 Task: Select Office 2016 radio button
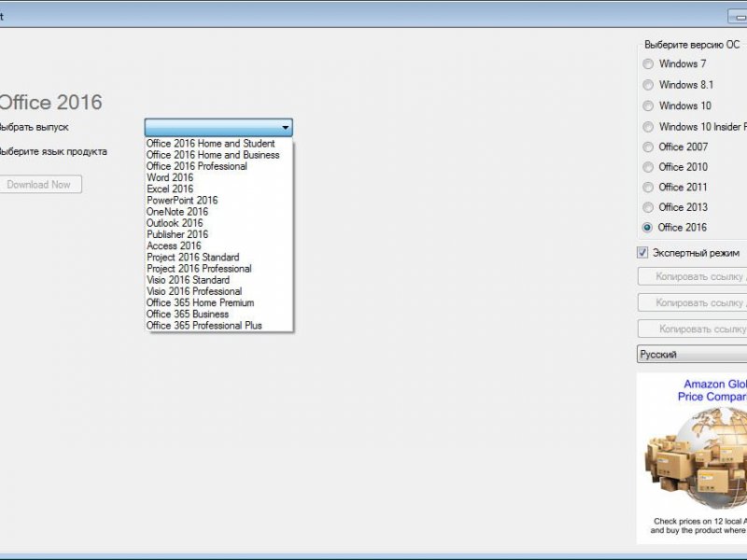pyautogui.click(x=647, y=228)
